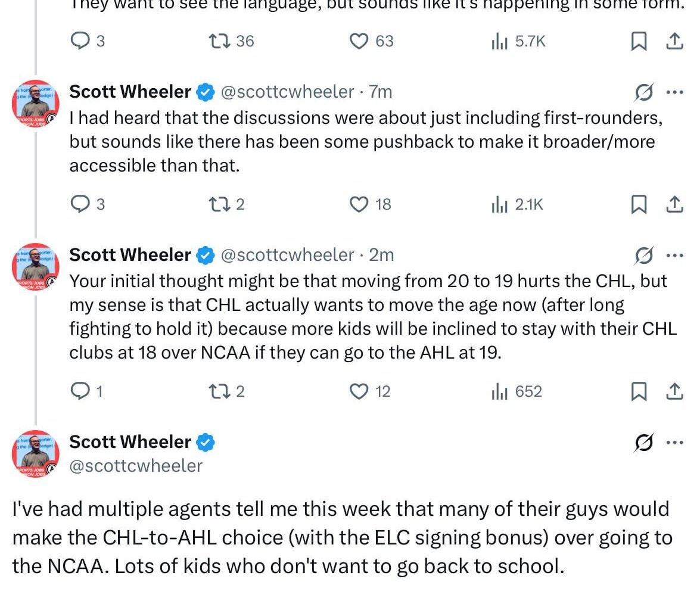This screenshot has height=610, width=700.
Task: Like the tweet with 12 likes
Action: (x=358, y=391)
